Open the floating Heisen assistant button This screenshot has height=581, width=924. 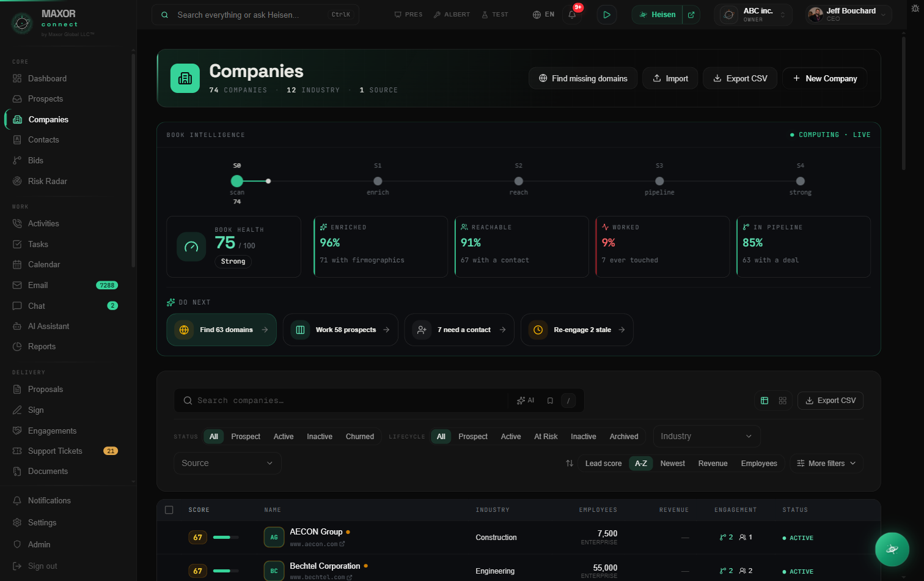[892, 549]
